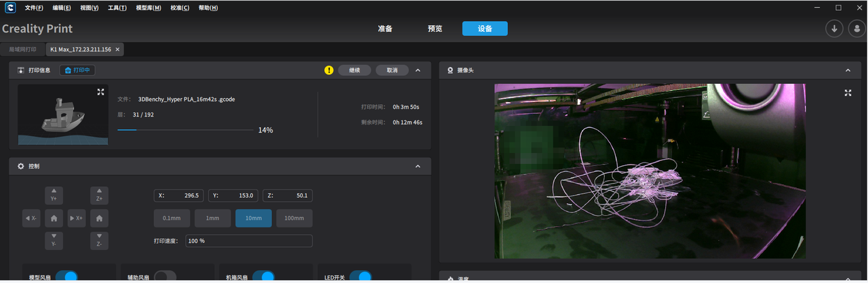Open the 文件(F) menu
868x283 pixels.
pos(34,8)
